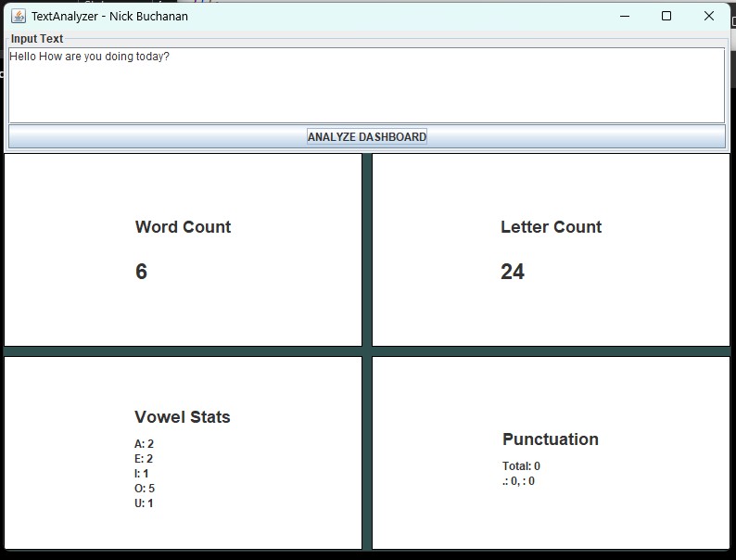The width and height of the screenshot is (736, 560).
Task: Click the 'Word Count' heading
Action: pyautogui.click(x=183, y=227)
